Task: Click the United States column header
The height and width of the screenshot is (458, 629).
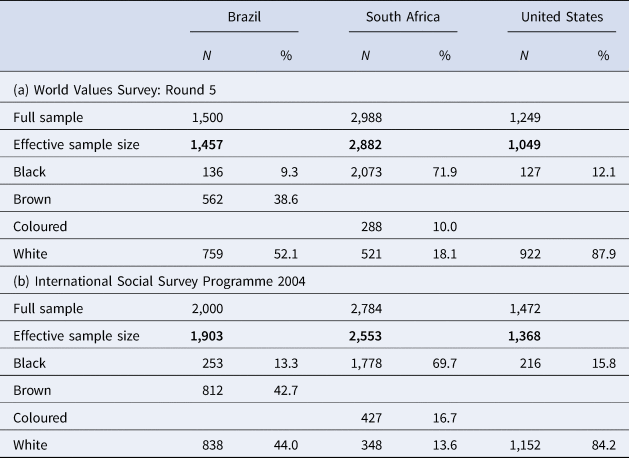Action: [561, 16]
